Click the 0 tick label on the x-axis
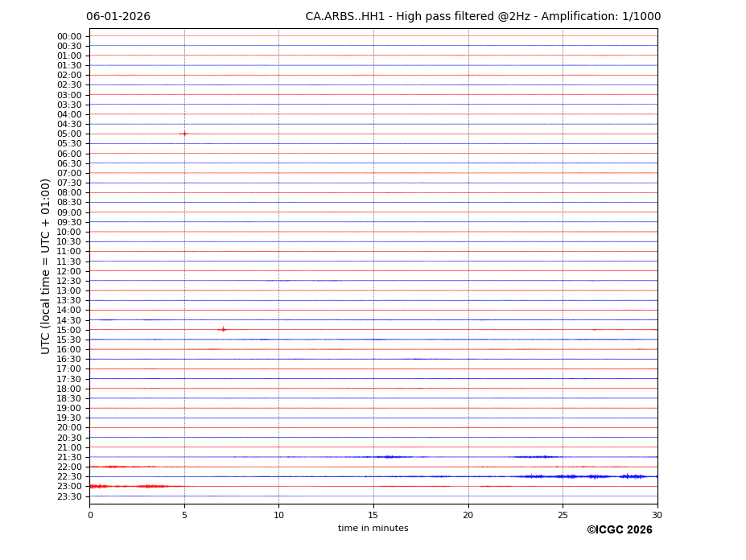This screenshot has height=560, width=746. (x=90, y=515)
